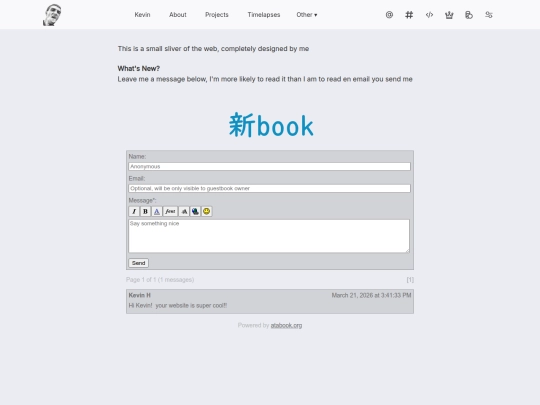540x405 pixels.
Task: Click the face avatar logo
Action: click(52, 15)
